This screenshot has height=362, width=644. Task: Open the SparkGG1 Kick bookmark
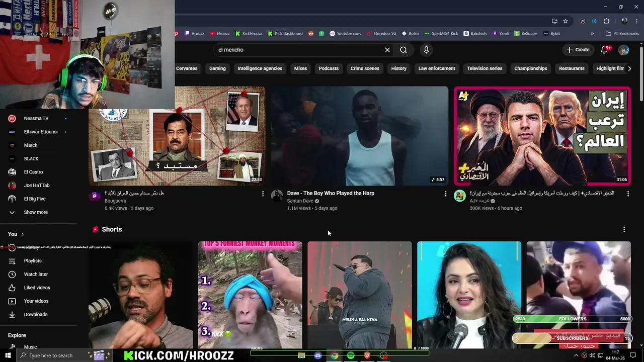(441, 34)
